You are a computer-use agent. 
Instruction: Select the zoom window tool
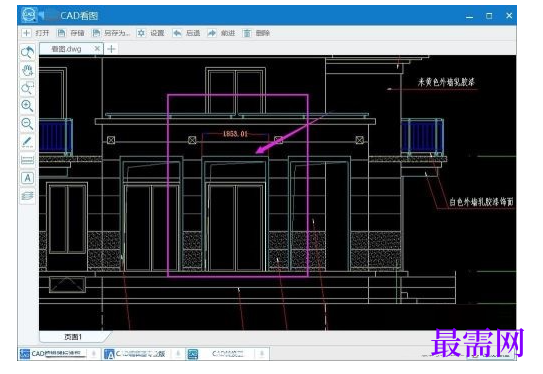click(27, 88)
